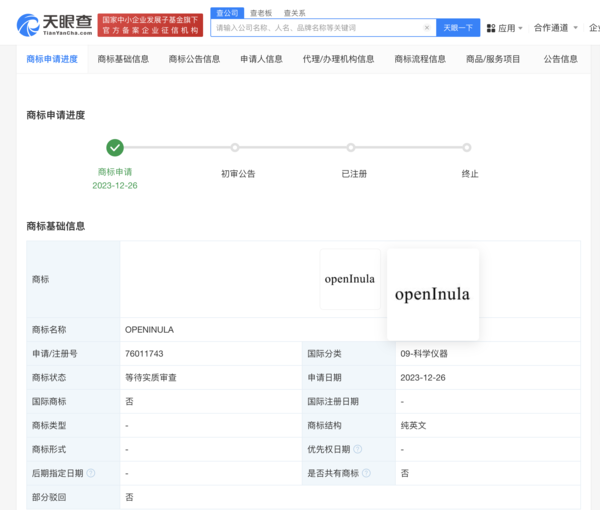Click the 天眼一下 search button
Image resolution: width=600 pixels, height=510 pixels.
[458, 28]
